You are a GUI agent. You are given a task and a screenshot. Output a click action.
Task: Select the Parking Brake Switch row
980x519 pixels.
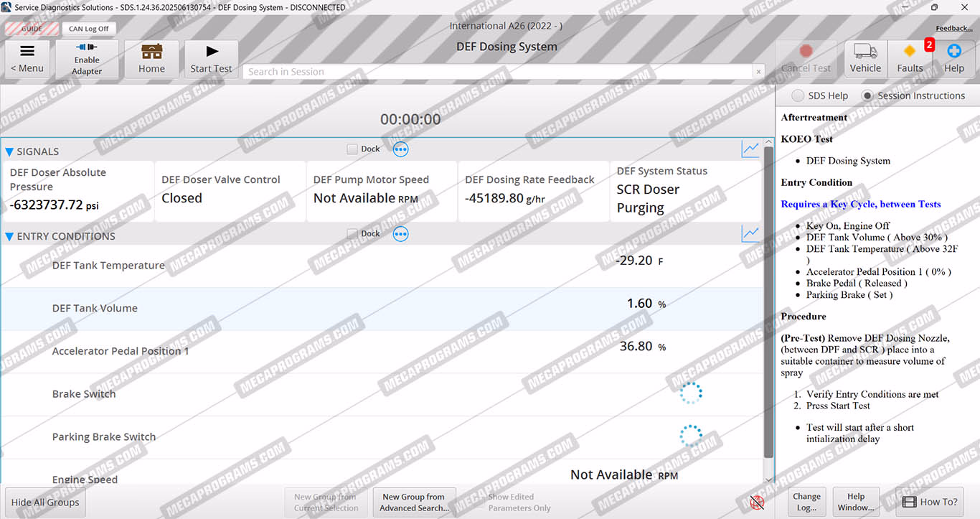coord(382,438)
